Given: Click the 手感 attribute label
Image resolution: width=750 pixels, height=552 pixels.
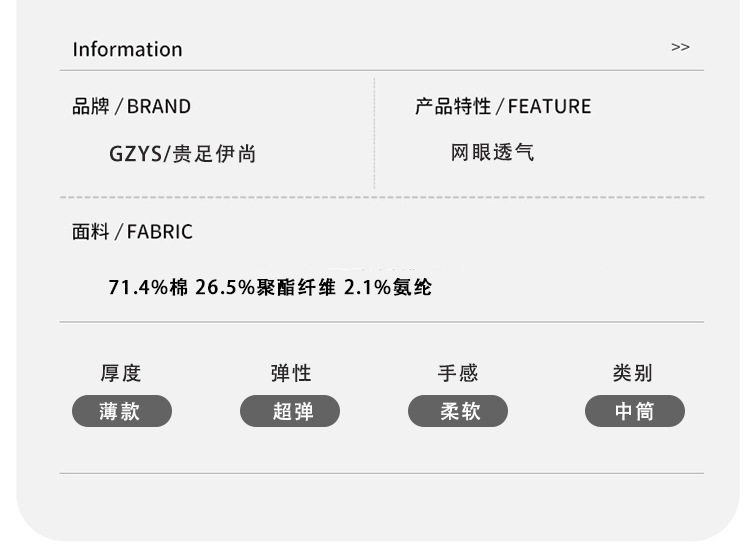Looking at the screenshot, I should click(458, 373).
